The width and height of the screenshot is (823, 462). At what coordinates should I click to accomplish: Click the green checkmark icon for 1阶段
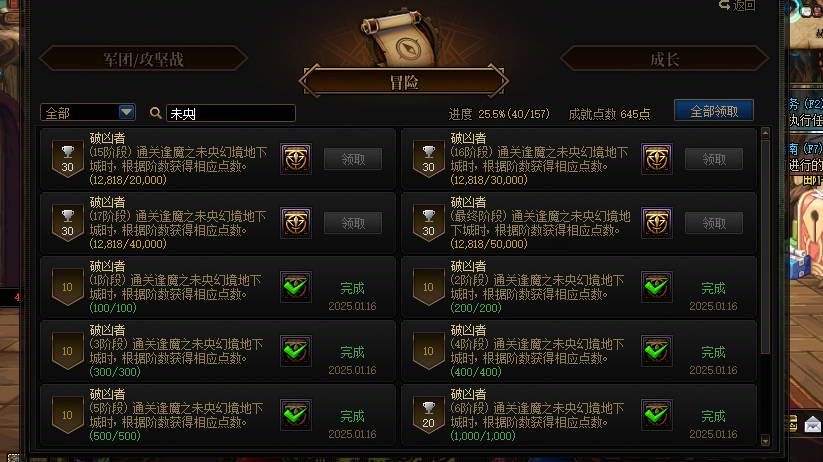[296, 287]
